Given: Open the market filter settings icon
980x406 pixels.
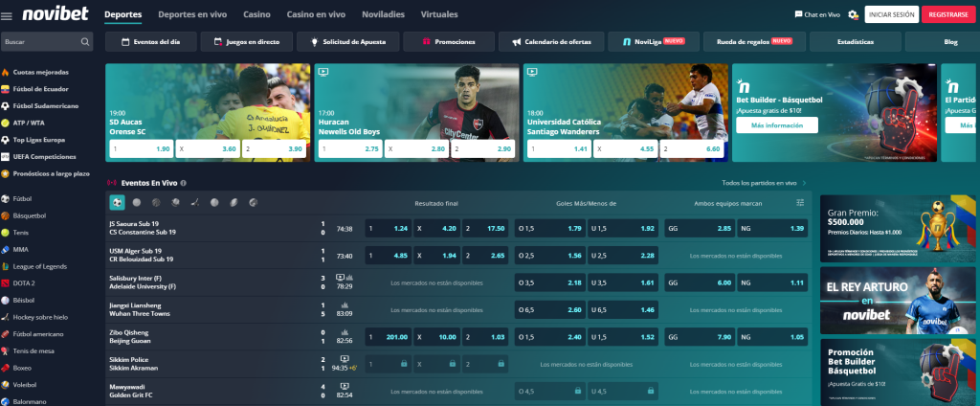Looking at the screenshot, I should 800,203.
